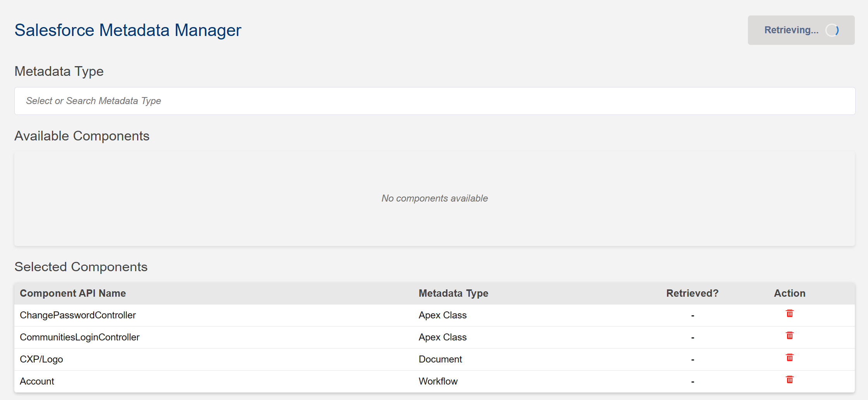Remove CommunitiesLoginController with its trash icon

coord(789,335)
